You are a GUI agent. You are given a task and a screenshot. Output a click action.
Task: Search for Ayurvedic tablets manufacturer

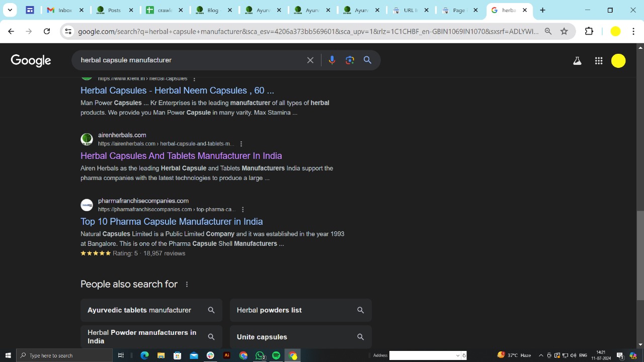pos(151,310)
